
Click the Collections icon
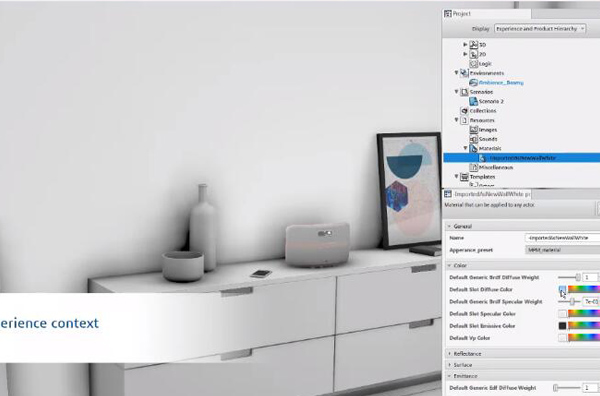(465, 111)
